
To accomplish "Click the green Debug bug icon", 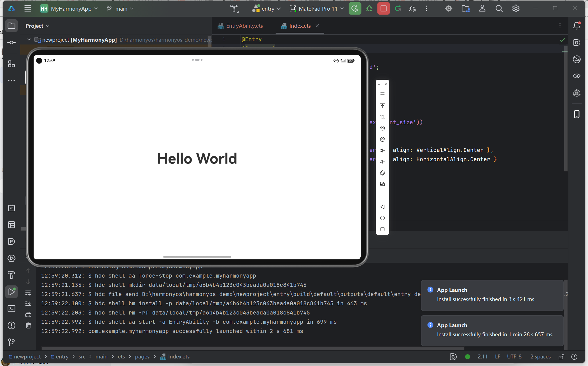I will (x=369, y=9).
